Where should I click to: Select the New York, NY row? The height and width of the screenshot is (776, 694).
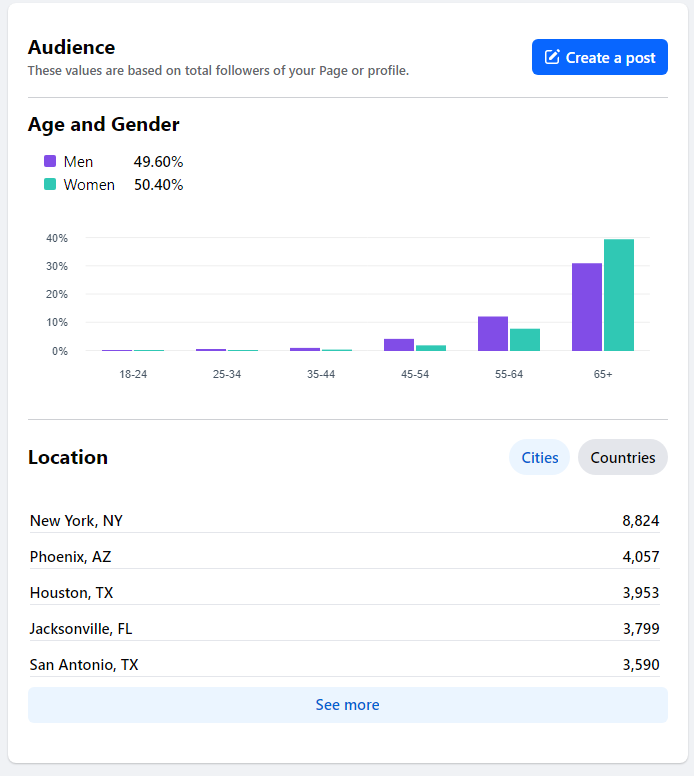click(x=344, y=521)
